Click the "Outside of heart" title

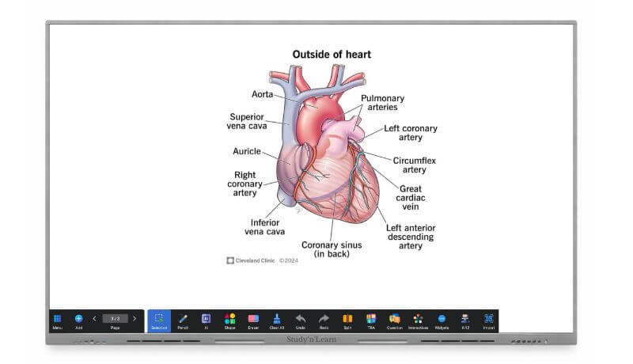coord(332,55)
